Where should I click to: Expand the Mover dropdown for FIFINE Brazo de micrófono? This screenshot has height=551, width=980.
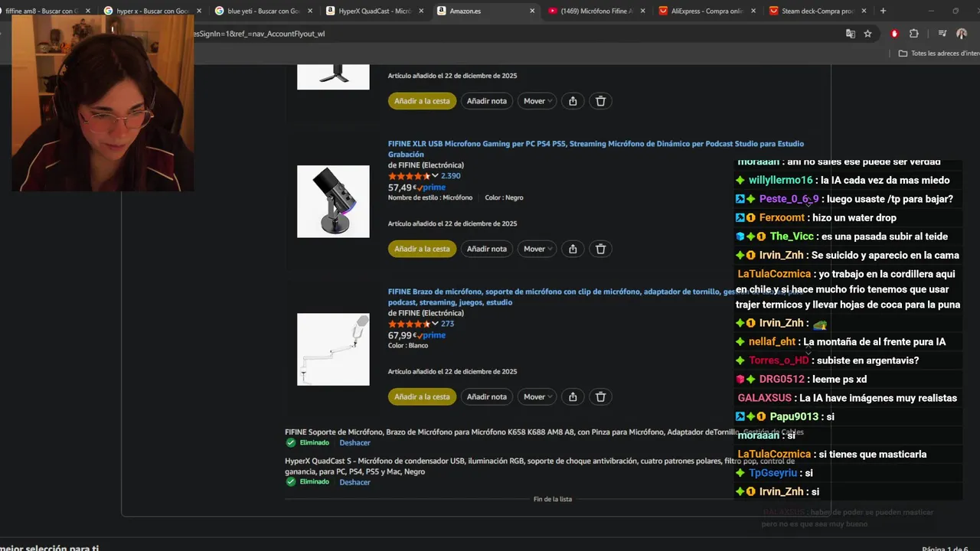[x=537, y=396]
